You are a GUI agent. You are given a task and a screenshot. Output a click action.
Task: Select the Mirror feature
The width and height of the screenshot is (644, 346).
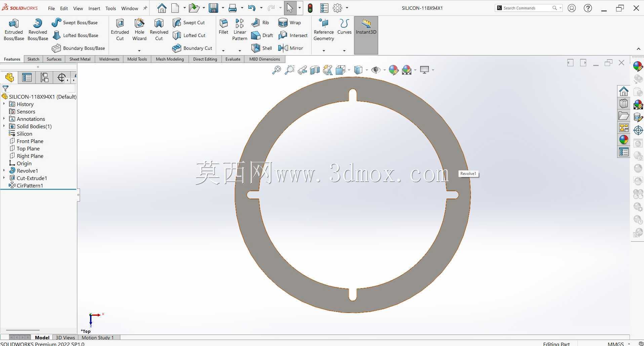tap(291, 48)
